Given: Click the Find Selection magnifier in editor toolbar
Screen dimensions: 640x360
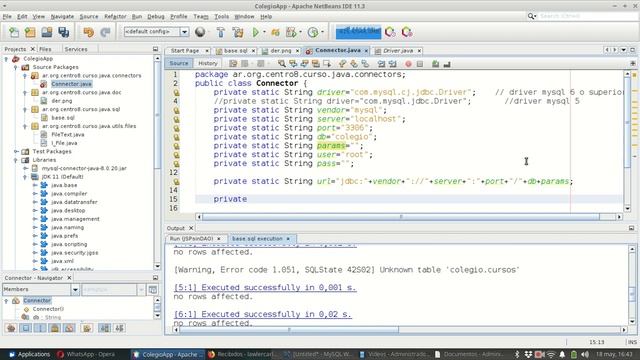Looking at the screenshot, I should (x=282, y=64).
